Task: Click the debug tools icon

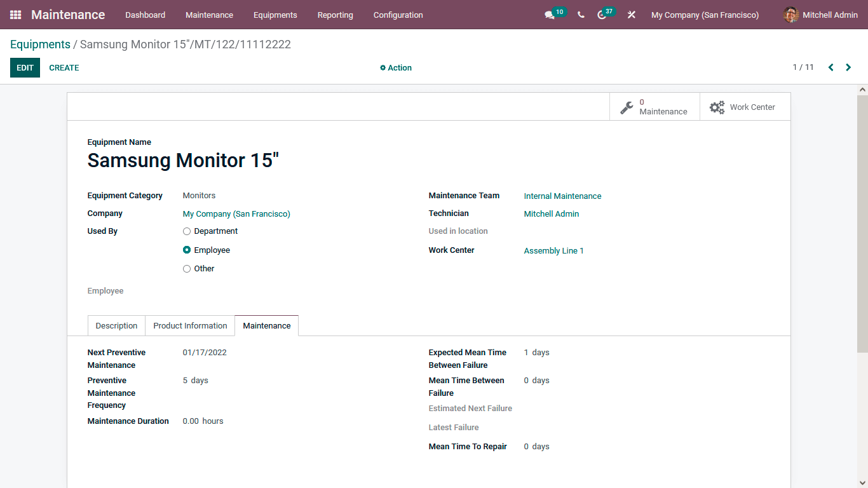Action: pyautogui.click(x=631, y=15)
